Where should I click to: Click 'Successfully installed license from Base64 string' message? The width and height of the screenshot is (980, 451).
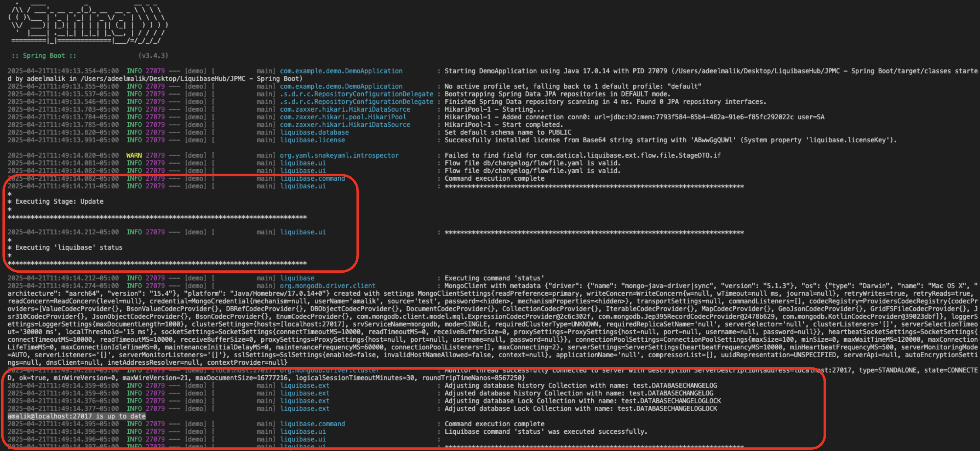coord(671,140)
